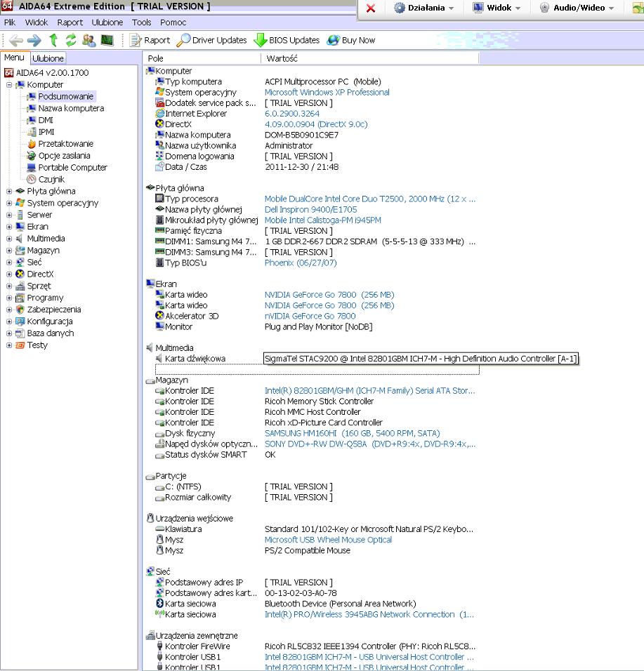Image resolution: width=644 pixels, height=671 pixels.
Task: Click the users icon in the toolbar
Action: tap(88, 40)
